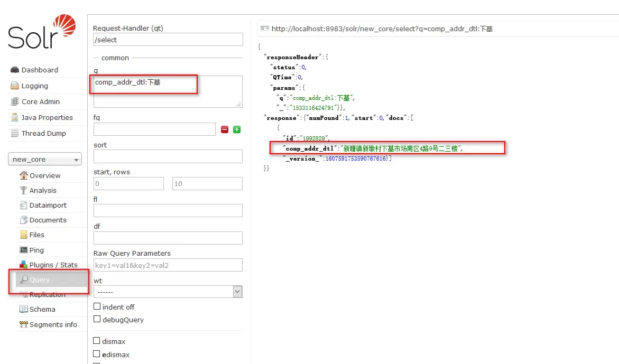This screenshot has height=364, width=619.
Task: Go to Core Admin
Action: (x=41, y=101)
